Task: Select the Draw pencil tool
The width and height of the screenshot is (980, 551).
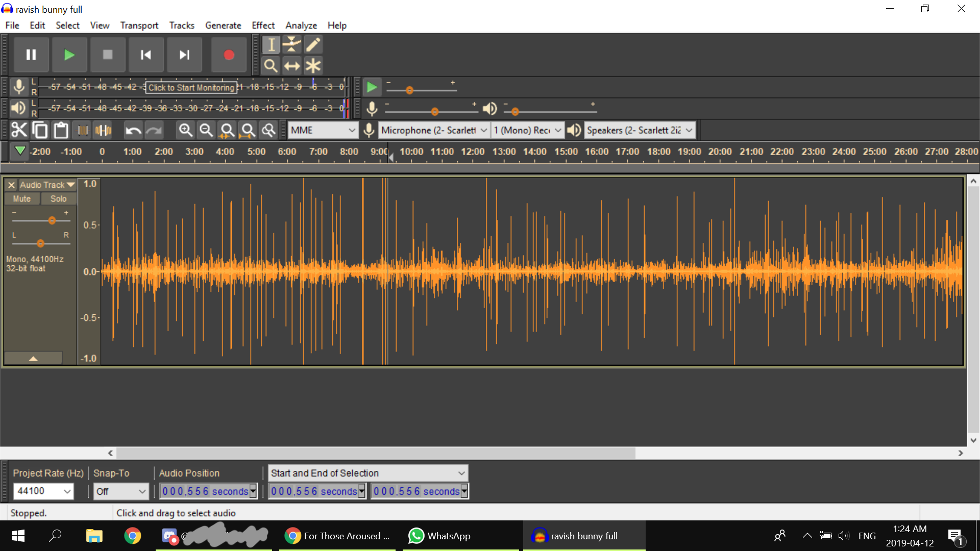Action: tap(313, 45)
